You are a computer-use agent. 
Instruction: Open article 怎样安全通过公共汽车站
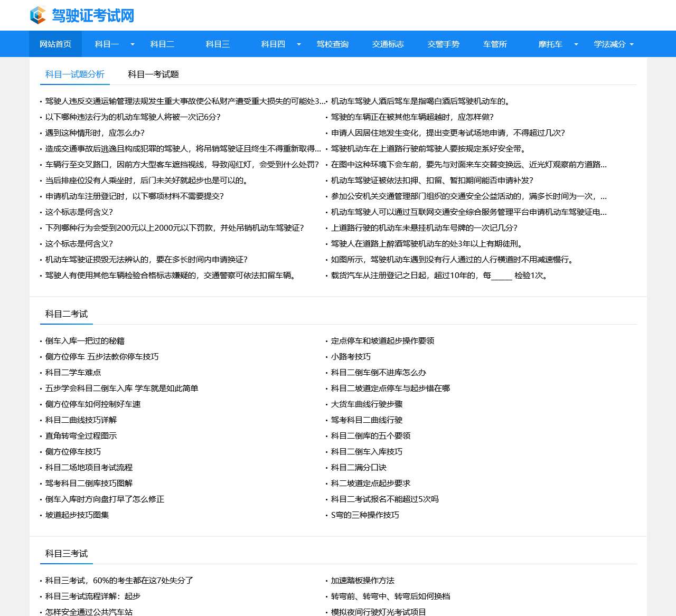click(x=89, y=612)
